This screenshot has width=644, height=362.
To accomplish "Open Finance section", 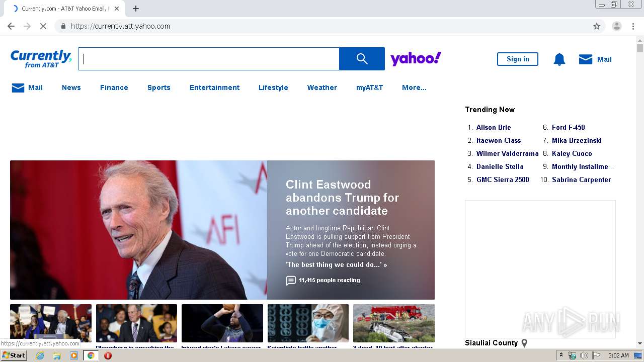I will pyautogui.click(x=114, y=87).
